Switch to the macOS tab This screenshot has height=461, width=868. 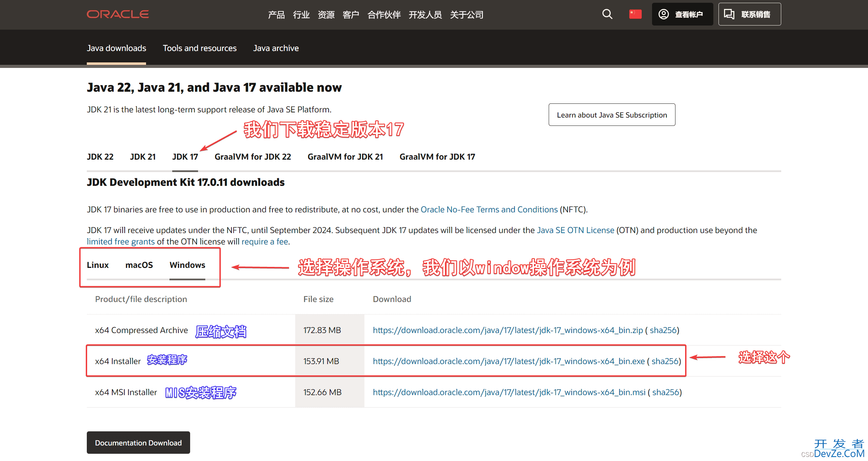click(x=139, y=265)
